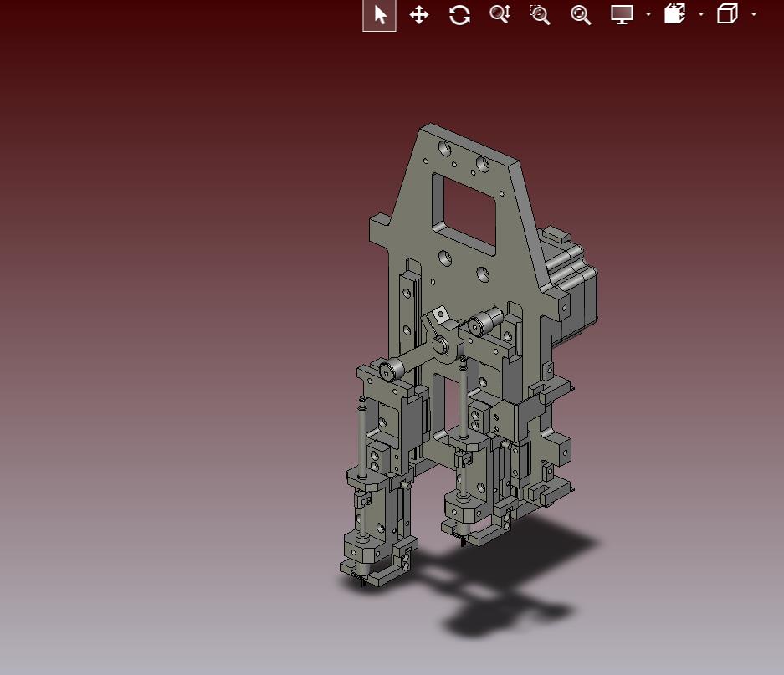Image resolution: width=784 pixels, height=675 pixels.
Task: Click the 3D assembly model in the viewport
Action: pyautogui.click(x=469, y=355)
